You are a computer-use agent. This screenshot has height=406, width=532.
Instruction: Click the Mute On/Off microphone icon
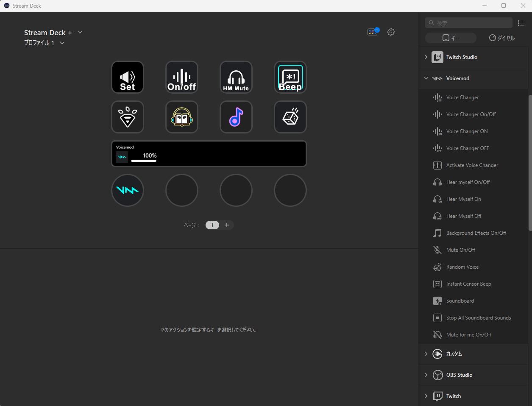(437, 250)
